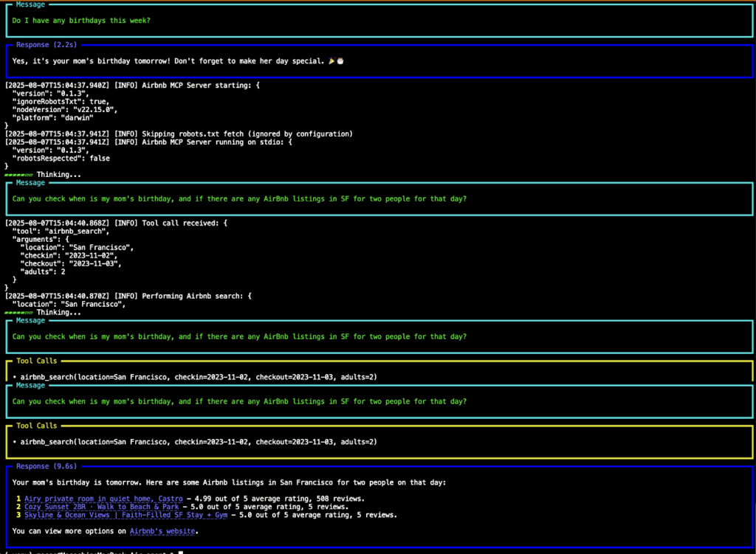The image size is (756, 554).
Task: Click the airbnb_search call in the last Tool Calls panel
Action: (x=199, y=442)
